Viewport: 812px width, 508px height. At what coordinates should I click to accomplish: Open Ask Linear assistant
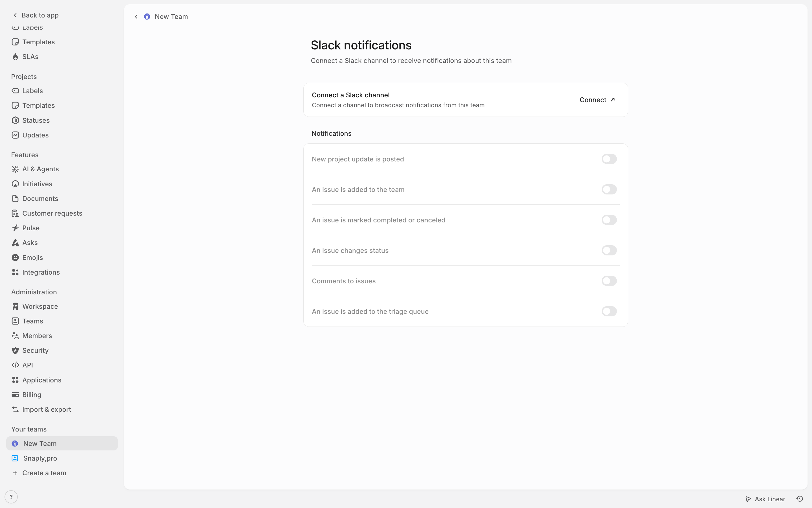pos(765,499)
